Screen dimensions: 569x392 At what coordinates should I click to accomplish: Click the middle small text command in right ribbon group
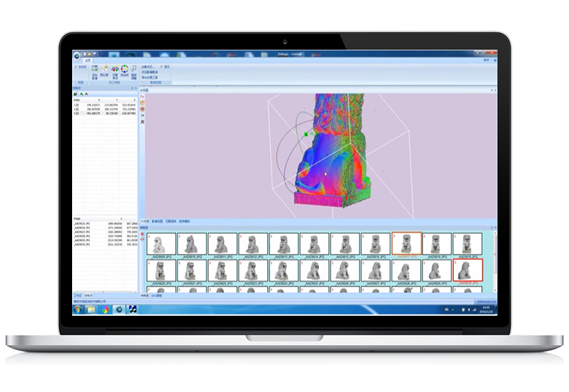[150, 72]
